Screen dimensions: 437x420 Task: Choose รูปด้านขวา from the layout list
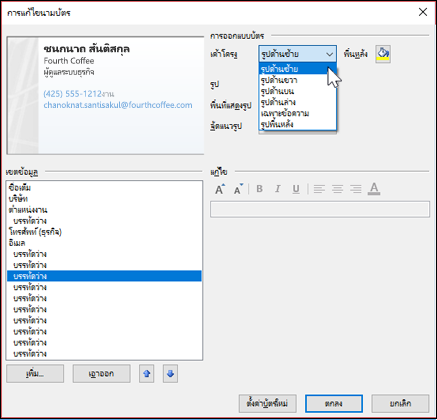pos(297,80)
